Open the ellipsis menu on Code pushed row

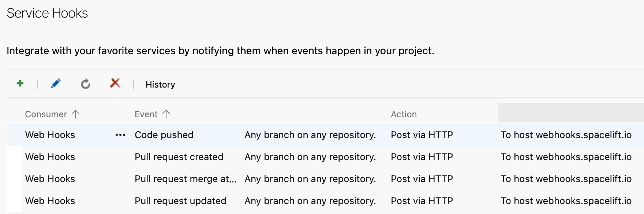(x=120, y=135)
